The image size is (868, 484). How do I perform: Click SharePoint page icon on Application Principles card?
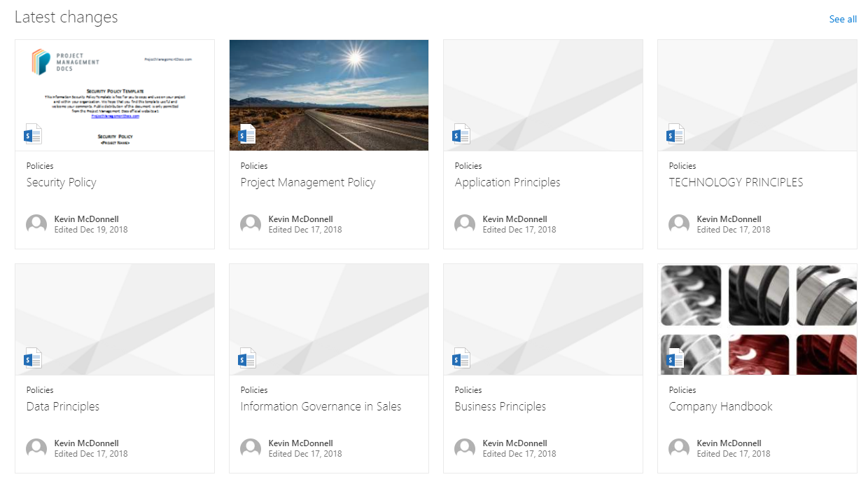[461, 134]
